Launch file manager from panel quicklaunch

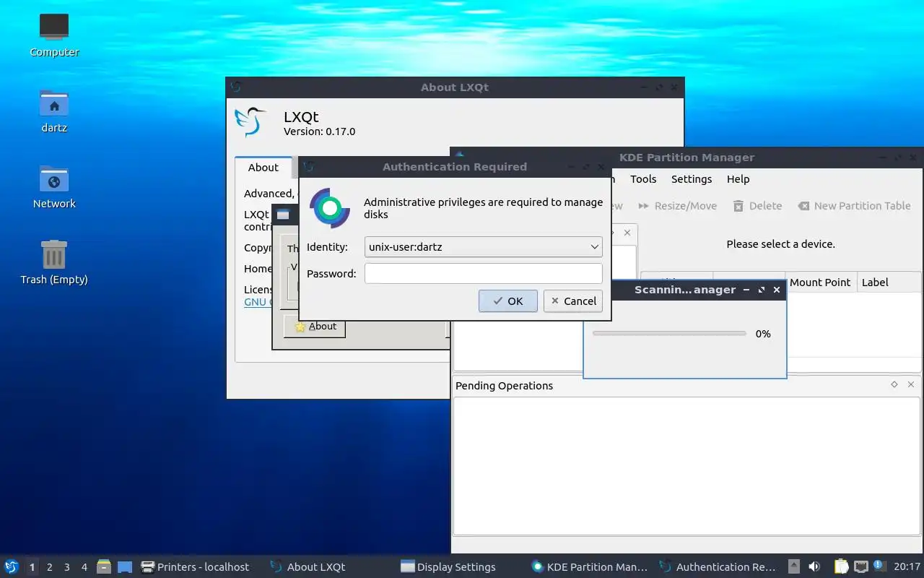[104, 566]
